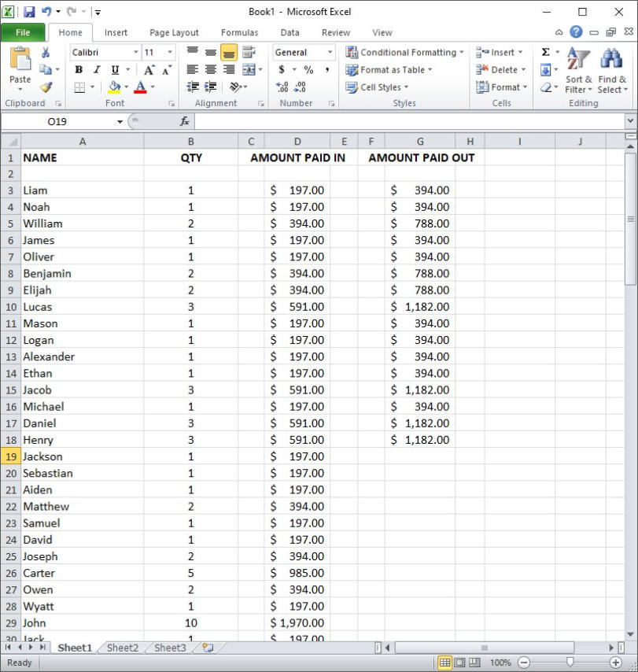Image resolution: width=638 pixels, height=672 pixels.
Task: Switch to the Page Layout ribbon tab
Action: click(x=174, y=32)
